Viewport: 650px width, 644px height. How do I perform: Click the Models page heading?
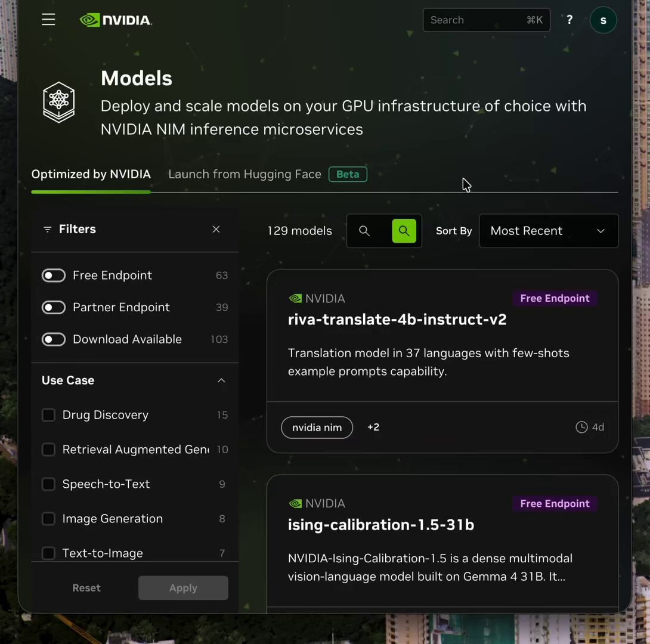click(137, 78)
